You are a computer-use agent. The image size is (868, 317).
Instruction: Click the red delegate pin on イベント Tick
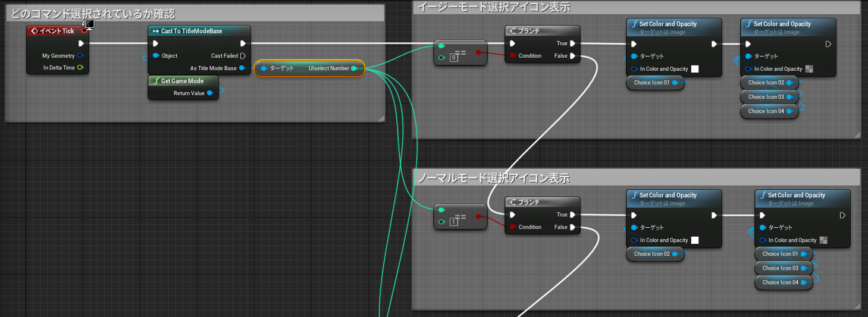(84, 30)
